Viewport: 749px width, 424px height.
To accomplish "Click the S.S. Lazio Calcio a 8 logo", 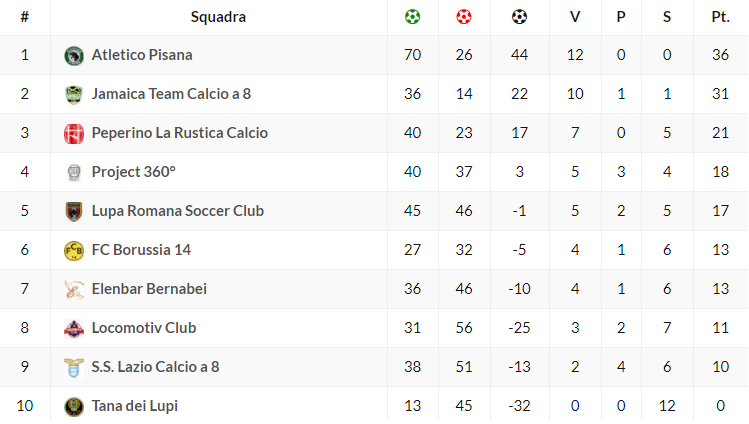I will point(73,367).
